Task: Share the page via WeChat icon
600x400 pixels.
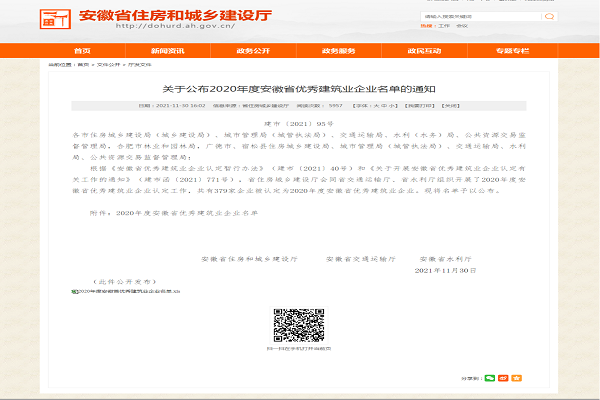Action: point(490,379)
